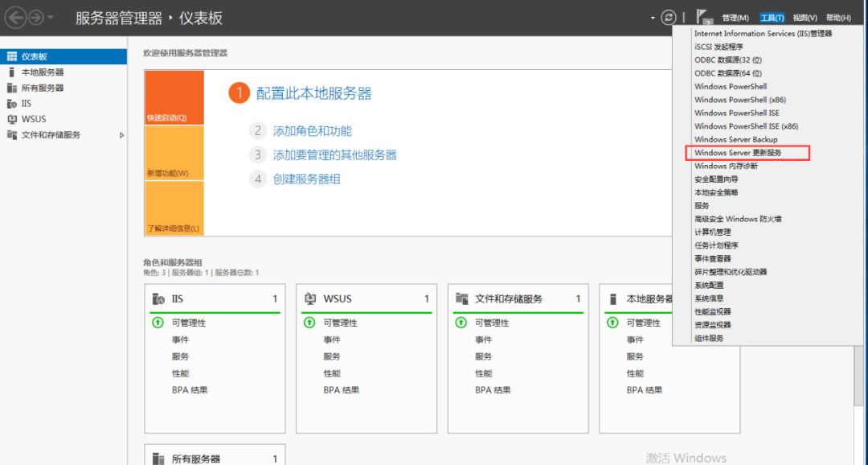Open the 快速启动(Q) tile
The height and width of the screenshot is (465, 868).
click(x=174, y=97)
